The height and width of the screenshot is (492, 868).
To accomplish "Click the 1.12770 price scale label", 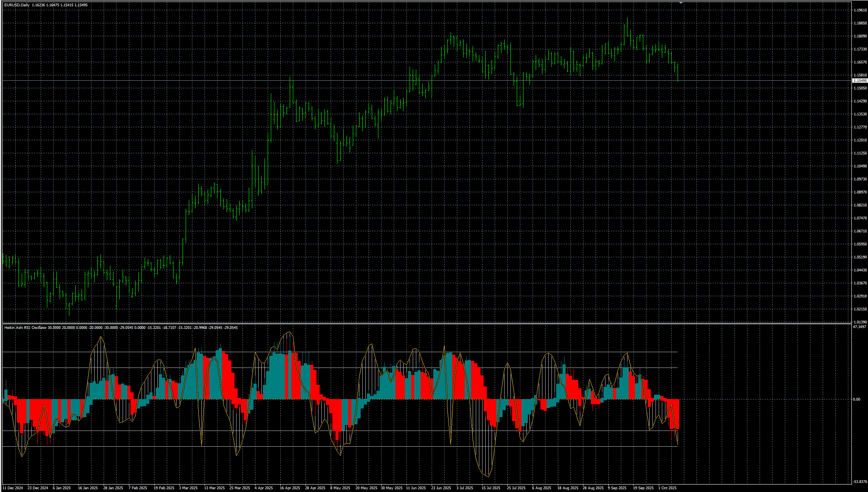I will click(x=860, y=127).
